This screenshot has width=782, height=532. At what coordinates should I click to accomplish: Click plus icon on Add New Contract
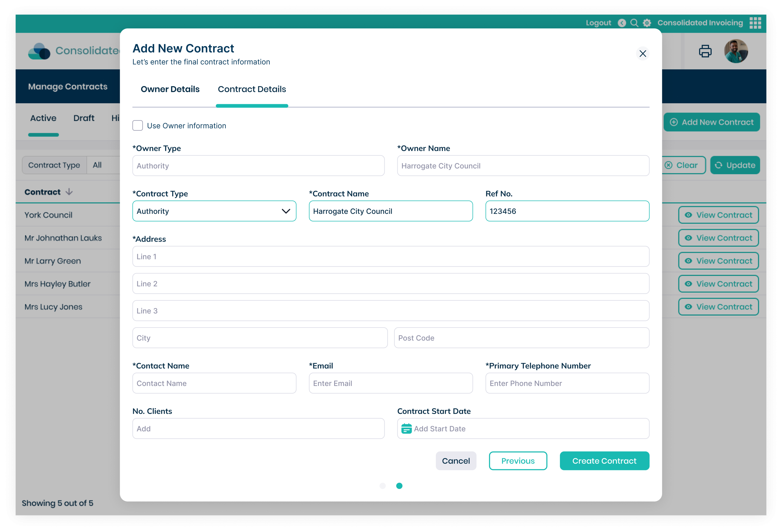(x=674, y=122)
